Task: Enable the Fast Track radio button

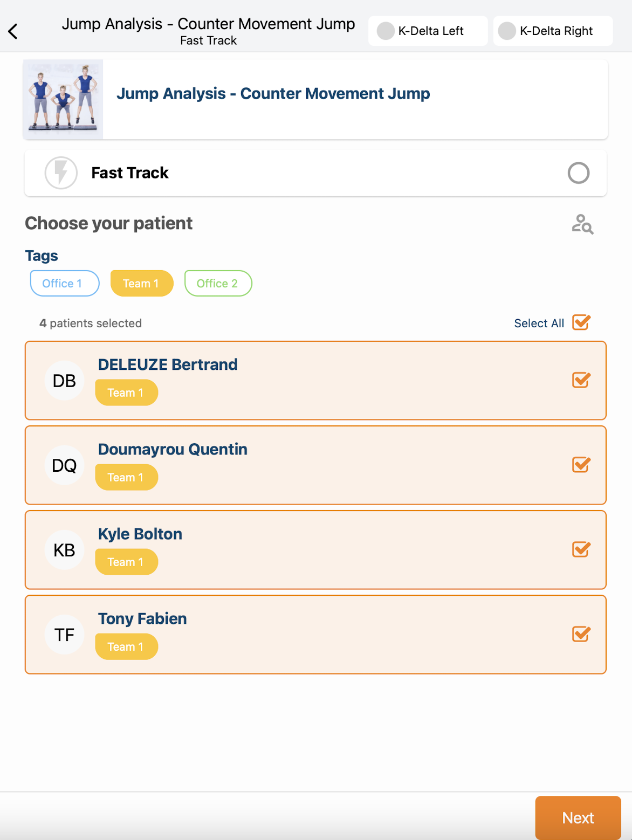Action: (x=579, y=173)
